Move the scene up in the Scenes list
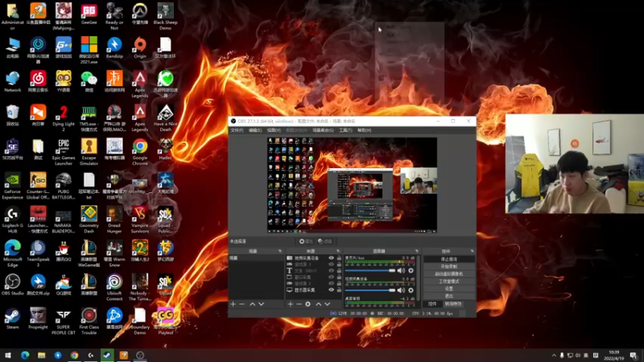The width and height of the screenshot is (644, 362). (x=252, y=304)
